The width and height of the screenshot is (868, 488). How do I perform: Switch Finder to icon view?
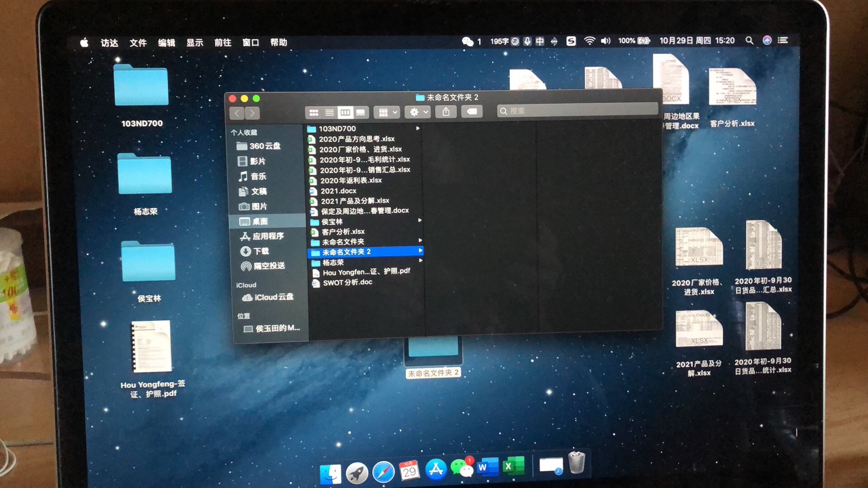314,112
